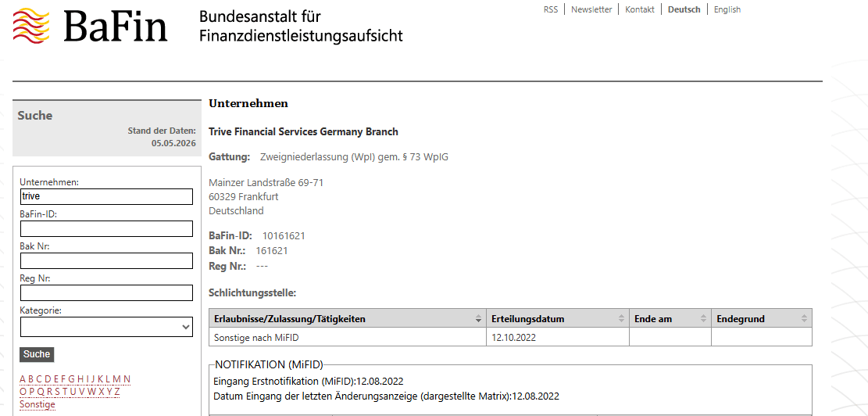
Task: Filter companies by letter E
Action: click(x=56, y=379)
